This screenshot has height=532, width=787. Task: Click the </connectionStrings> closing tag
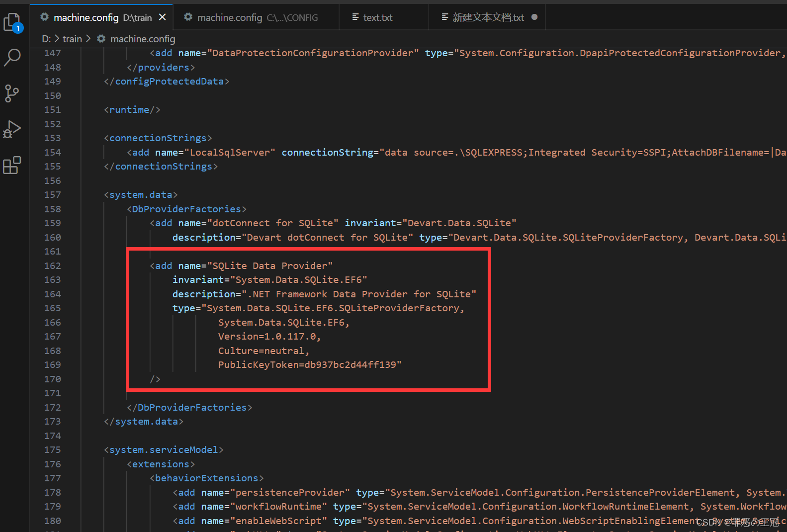pos(161,167)
